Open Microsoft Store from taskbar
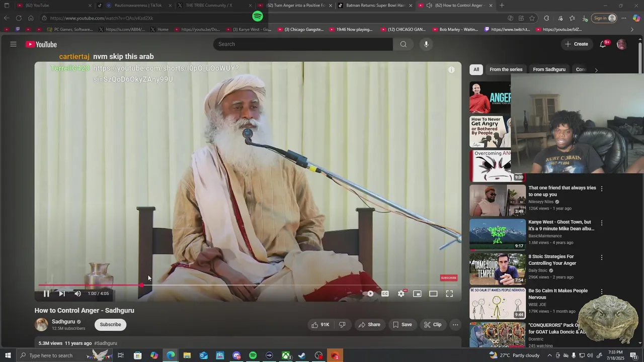 coord(137,355)
